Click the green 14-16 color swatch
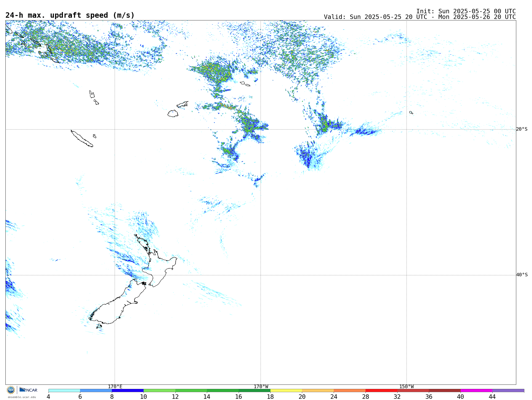 223,391
